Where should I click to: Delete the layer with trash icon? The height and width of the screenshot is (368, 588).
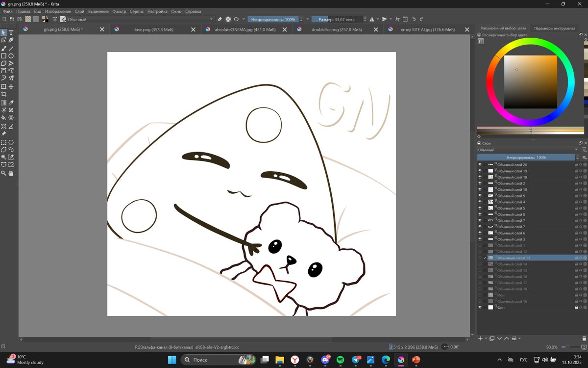pos(584,338)
